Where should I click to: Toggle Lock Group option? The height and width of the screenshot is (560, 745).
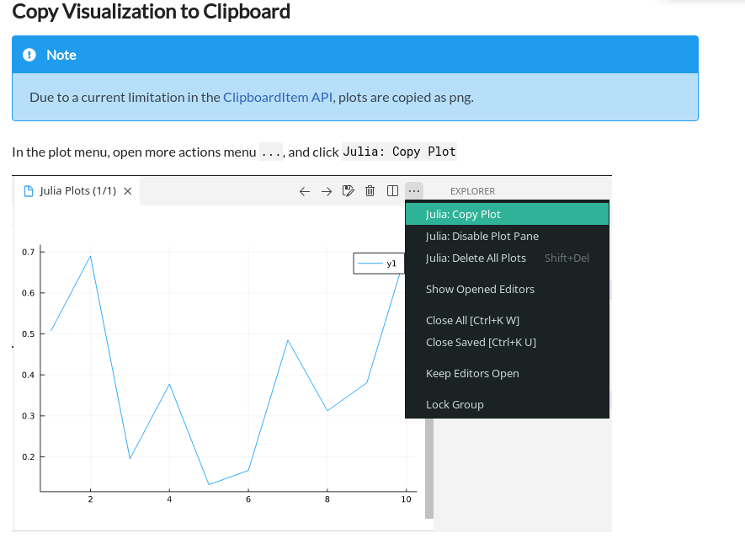pos(455,404)
